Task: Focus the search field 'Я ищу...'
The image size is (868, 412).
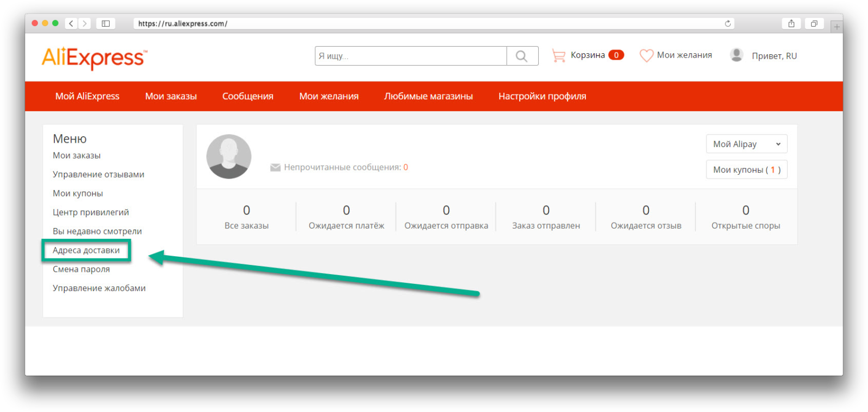Action: pyautogui.click(x=411, y=56)
